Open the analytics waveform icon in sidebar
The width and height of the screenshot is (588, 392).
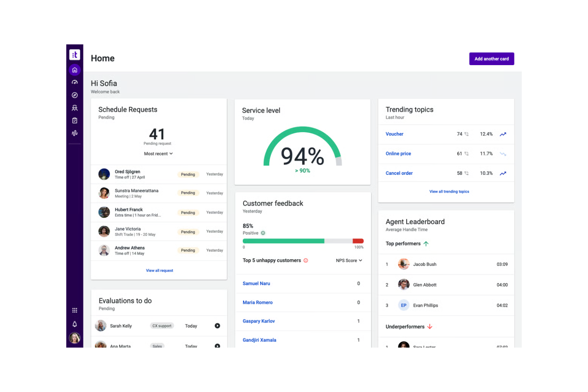click(x=75, y=133)
